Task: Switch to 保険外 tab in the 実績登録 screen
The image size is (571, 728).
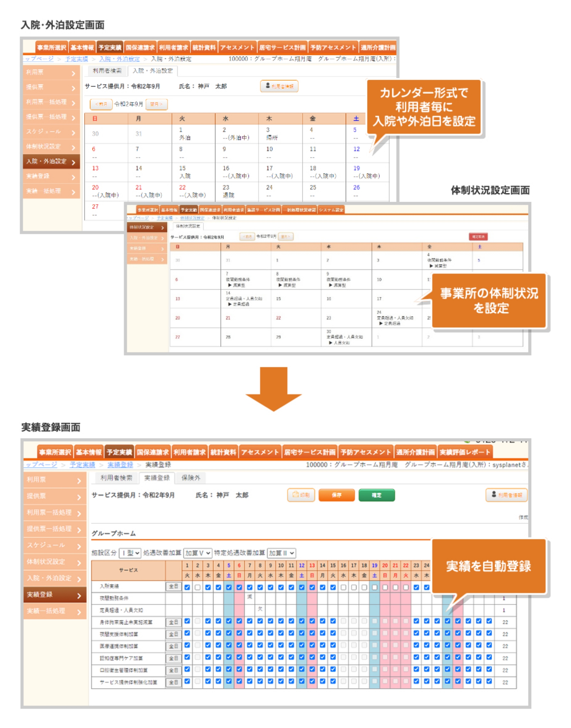Action: (191, 478)
